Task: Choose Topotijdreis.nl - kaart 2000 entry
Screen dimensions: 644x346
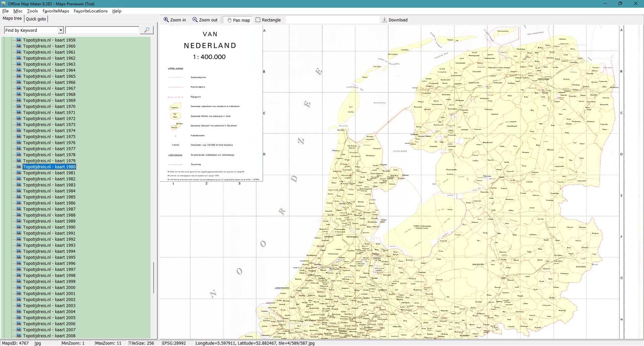Action: pos(49,287)
